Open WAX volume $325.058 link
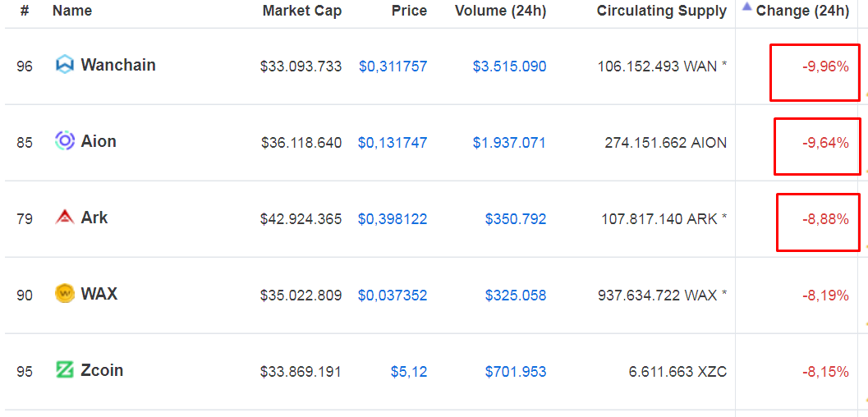The width and height of the screenshot is (868, 417). point(516,296)
